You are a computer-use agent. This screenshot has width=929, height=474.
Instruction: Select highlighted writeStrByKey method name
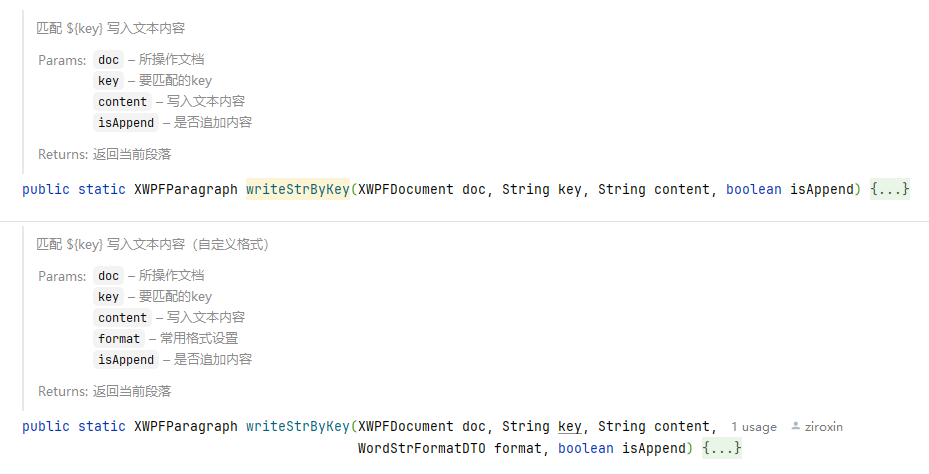[x=297, y=189]
